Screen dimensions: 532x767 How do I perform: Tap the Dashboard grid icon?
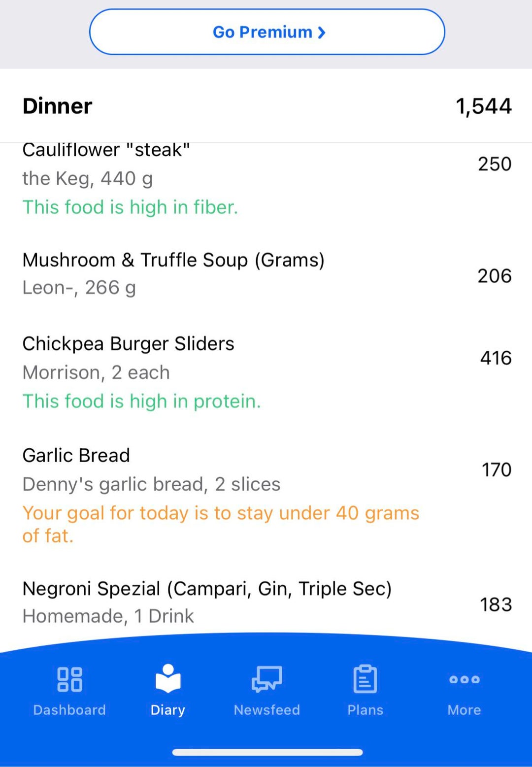(69, 679)
